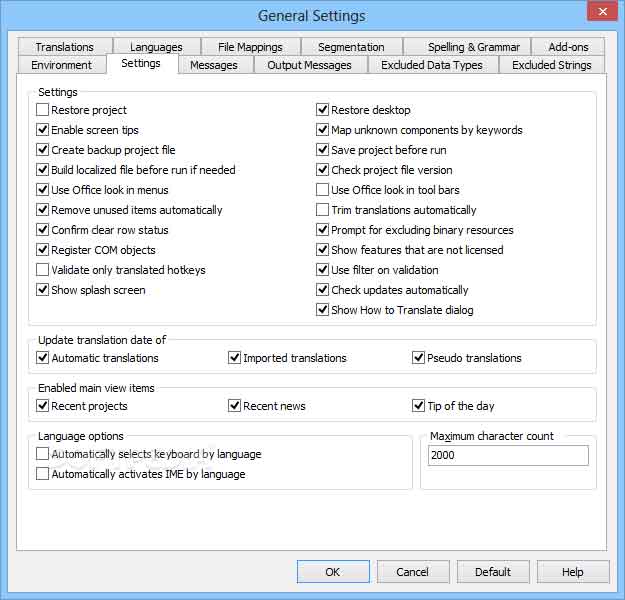Toggle Create backup project file option

pyautogui.click(x=43, y=150)
